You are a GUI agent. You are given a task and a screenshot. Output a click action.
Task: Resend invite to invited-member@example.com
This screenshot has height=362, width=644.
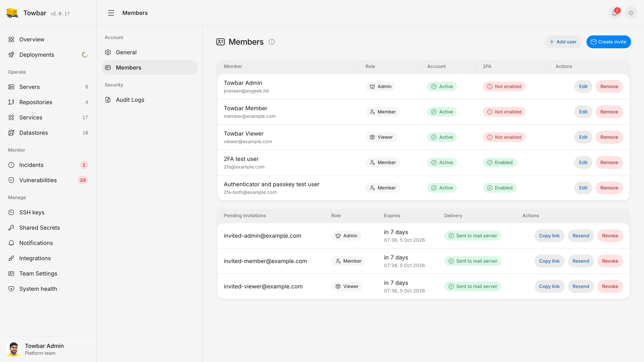click(581, 261)
